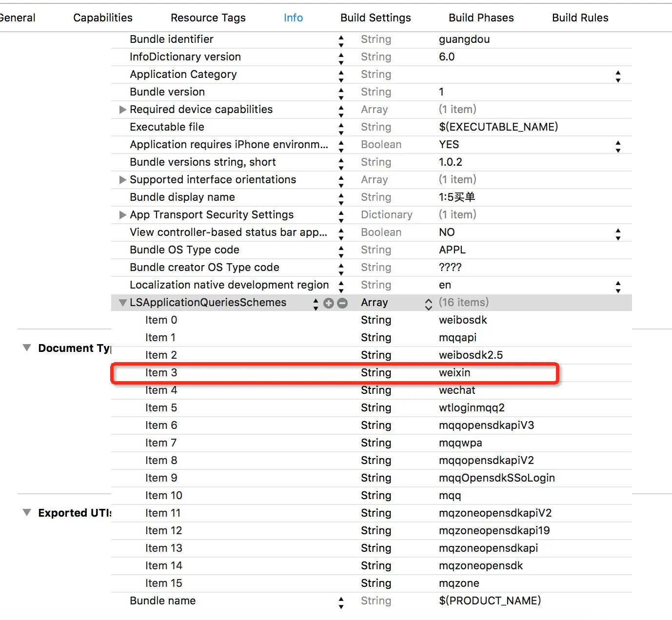This screenshot has height=620, width=672.
Task: Select View controller-based status bar key
Action: [228, 232]
